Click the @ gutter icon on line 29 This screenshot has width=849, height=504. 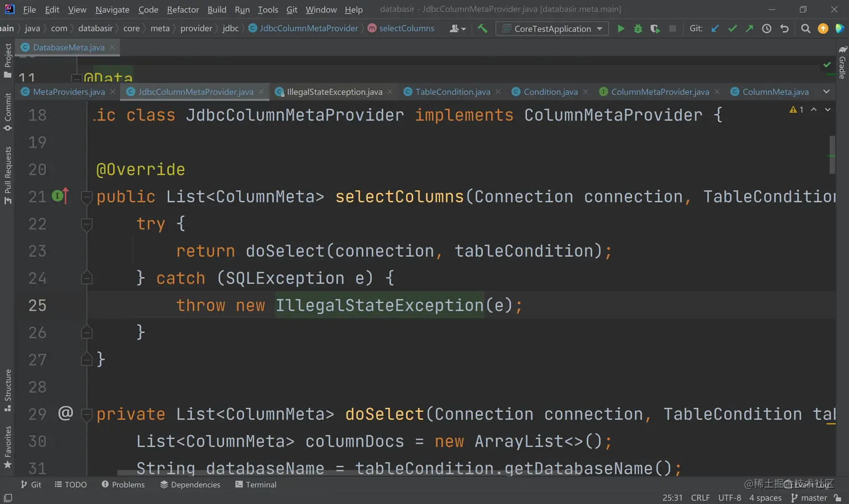pos(66,414)
